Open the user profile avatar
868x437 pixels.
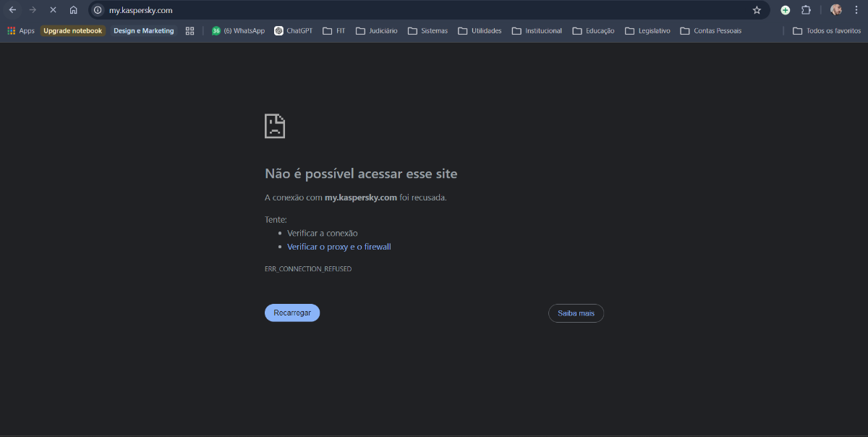tap(836, 10)
